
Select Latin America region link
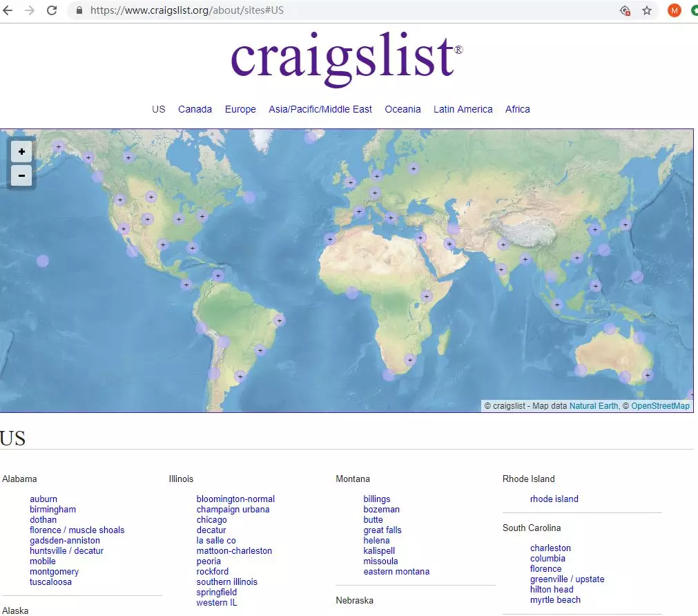[463, 109]
